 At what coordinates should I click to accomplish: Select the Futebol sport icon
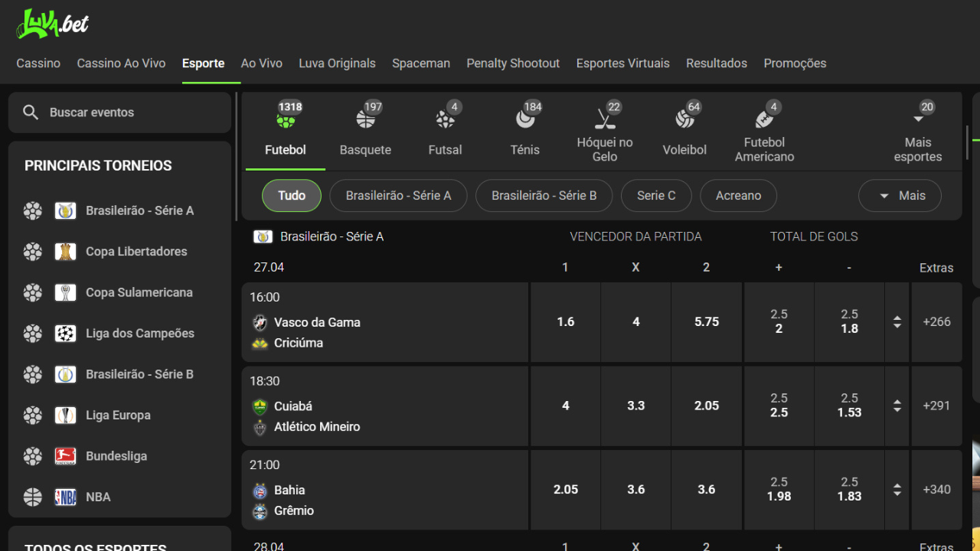point(286,119)
